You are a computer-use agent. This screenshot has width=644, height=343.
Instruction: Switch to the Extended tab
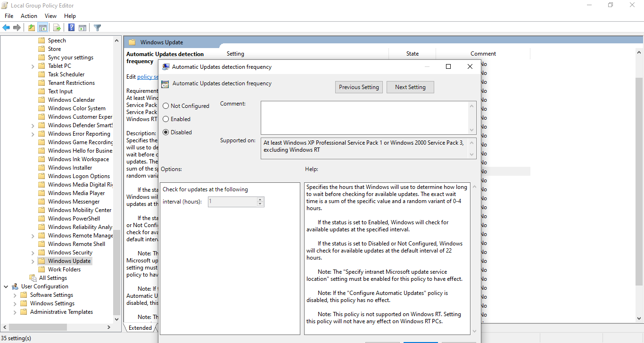(140, 328)
